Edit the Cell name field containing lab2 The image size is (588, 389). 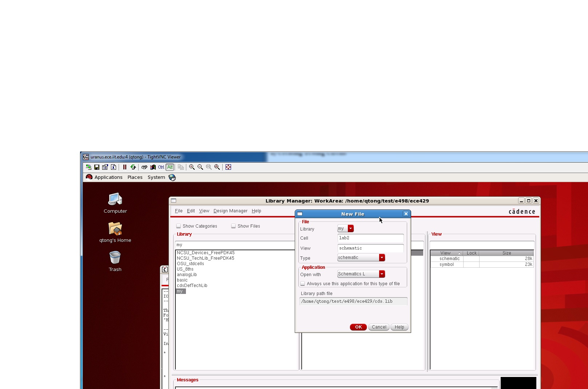click(370, 238)
